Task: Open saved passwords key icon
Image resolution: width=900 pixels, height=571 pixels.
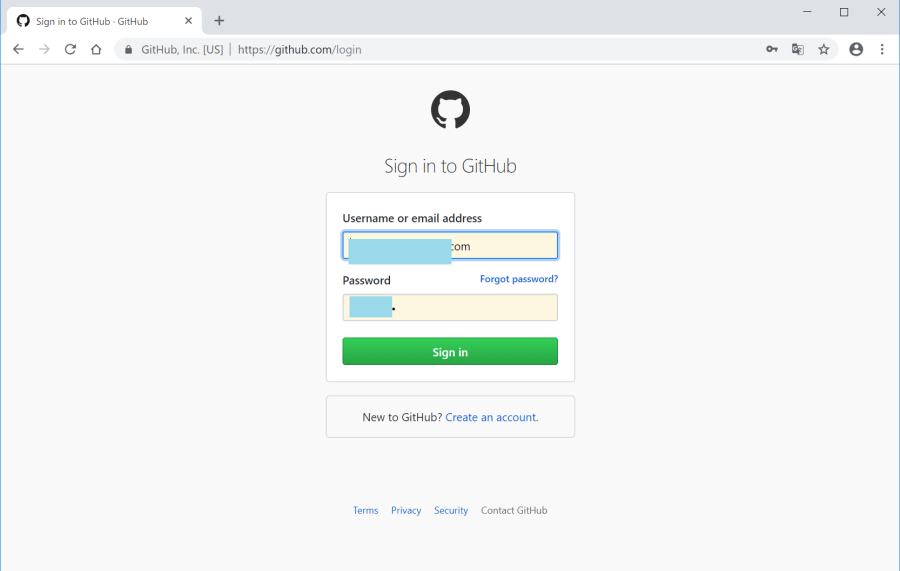Action: 772,49
